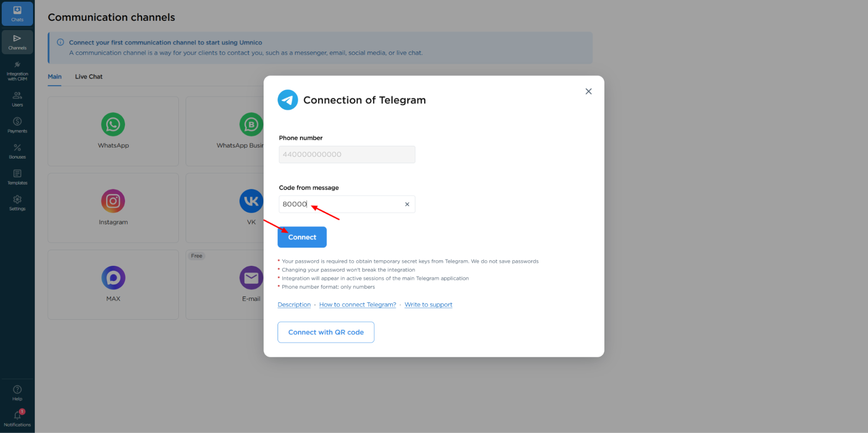Open Settings gear in sidebar
Viewport: 868px width, 433px height.
[x=17, y=203]
